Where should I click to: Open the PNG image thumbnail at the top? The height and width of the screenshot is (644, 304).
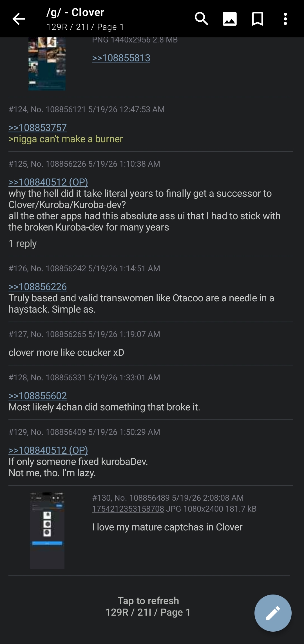47,64
